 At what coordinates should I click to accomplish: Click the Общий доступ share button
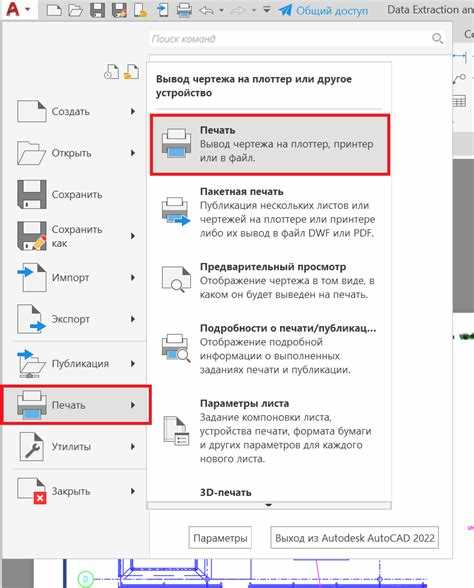coord(323,10)
